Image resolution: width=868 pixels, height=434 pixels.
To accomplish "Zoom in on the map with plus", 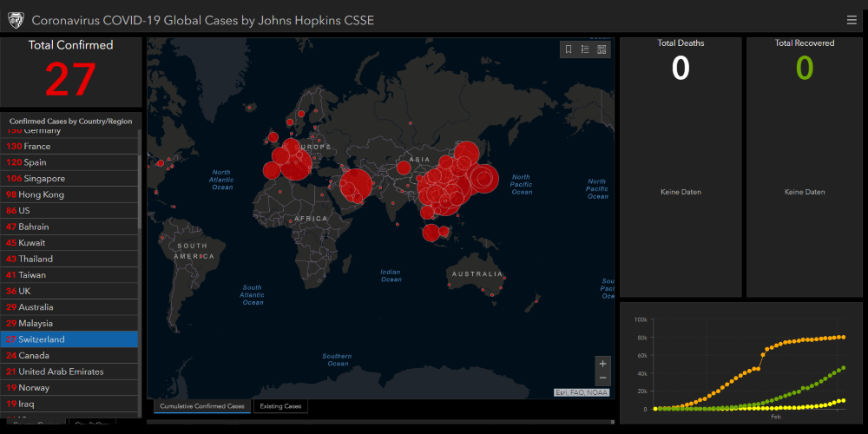I will (x=603, y=364).
